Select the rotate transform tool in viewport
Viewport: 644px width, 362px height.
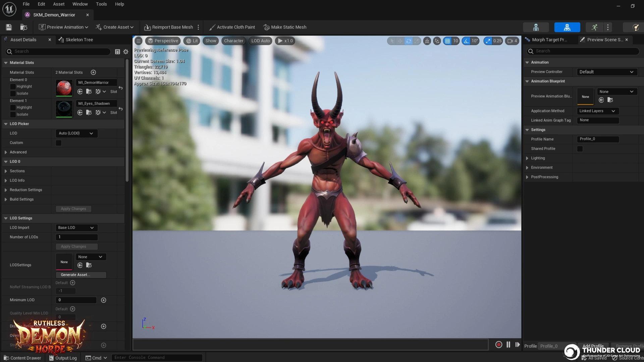[x=409, y=41]
